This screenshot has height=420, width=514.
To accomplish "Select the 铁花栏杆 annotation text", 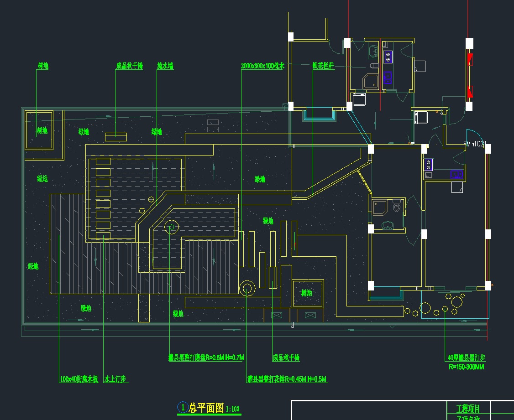I will click(x=323, y=66).
